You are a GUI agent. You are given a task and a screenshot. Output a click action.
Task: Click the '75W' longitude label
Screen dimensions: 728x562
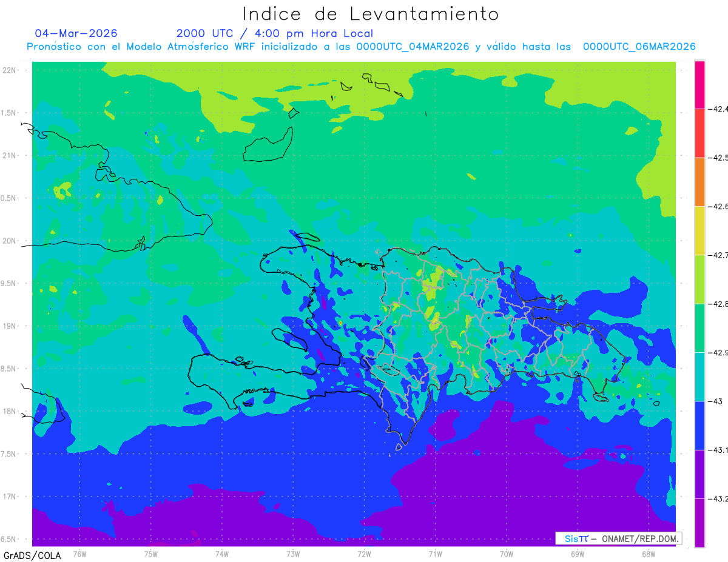[x=150, y=554]
